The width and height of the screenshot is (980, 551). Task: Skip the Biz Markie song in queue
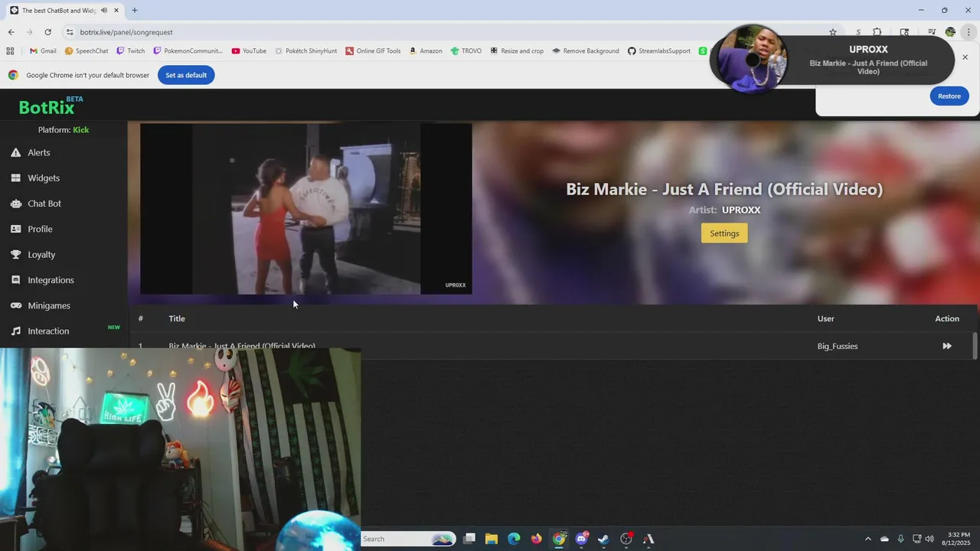947,346
